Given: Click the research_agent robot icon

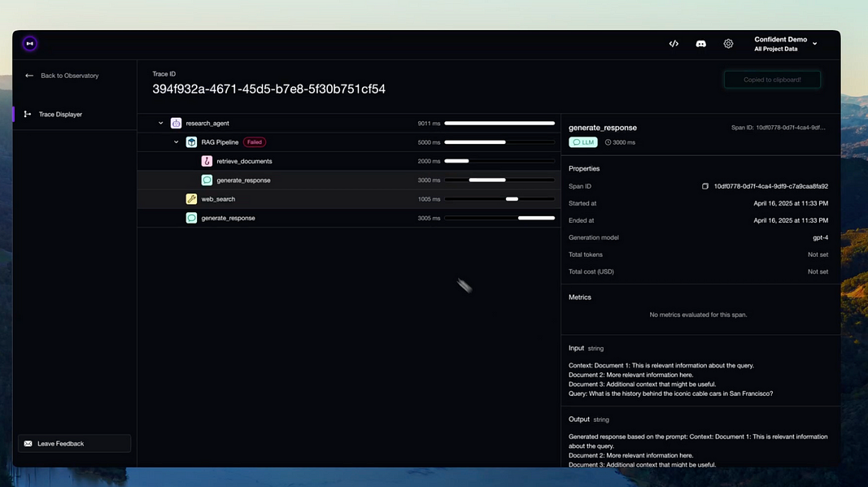Looking at the screenshot, I should tap(177, 123).
